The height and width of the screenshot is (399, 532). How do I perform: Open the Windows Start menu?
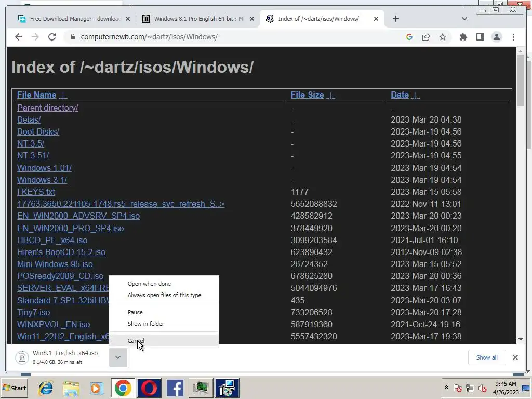[x=14, y=388]
